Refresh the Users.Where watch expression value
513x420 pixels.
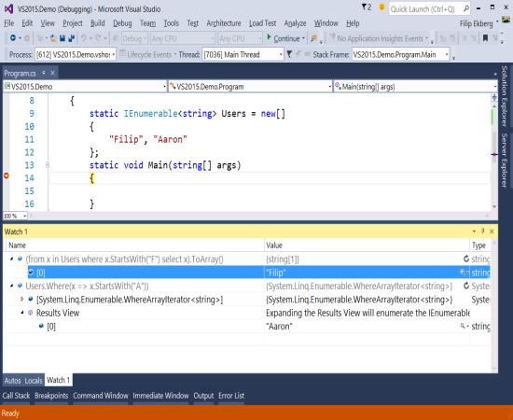point(466,286)
